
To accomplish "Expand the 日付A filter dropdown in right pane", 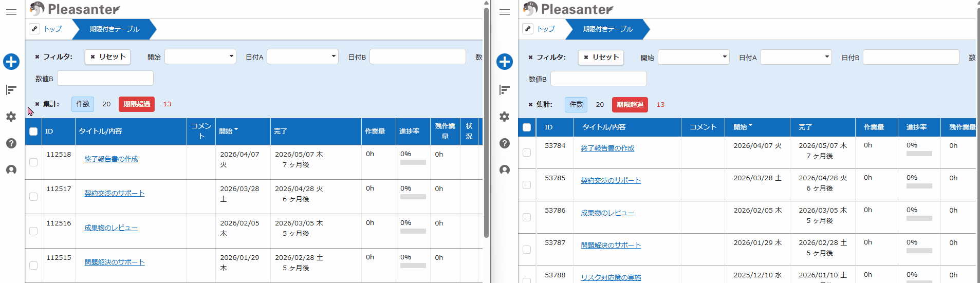I will (x=796, y=57).
